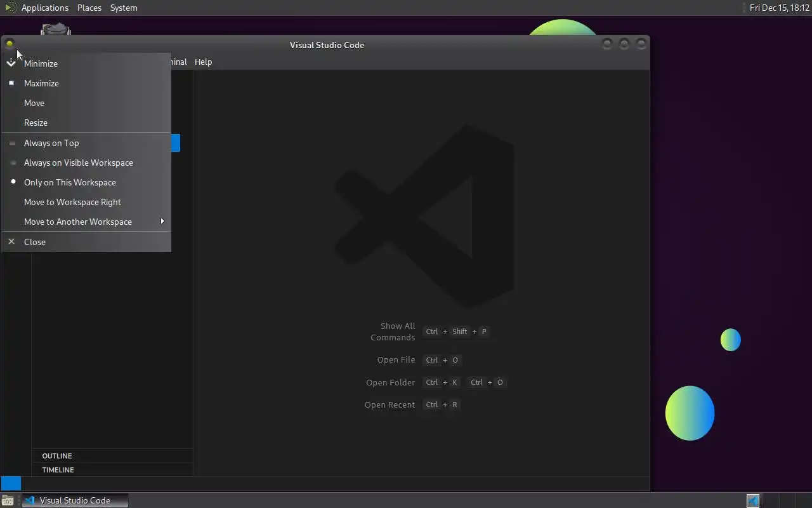812x508 pixels.
Task: Open the Help menu in VS Code
Action: pos(203,62)
